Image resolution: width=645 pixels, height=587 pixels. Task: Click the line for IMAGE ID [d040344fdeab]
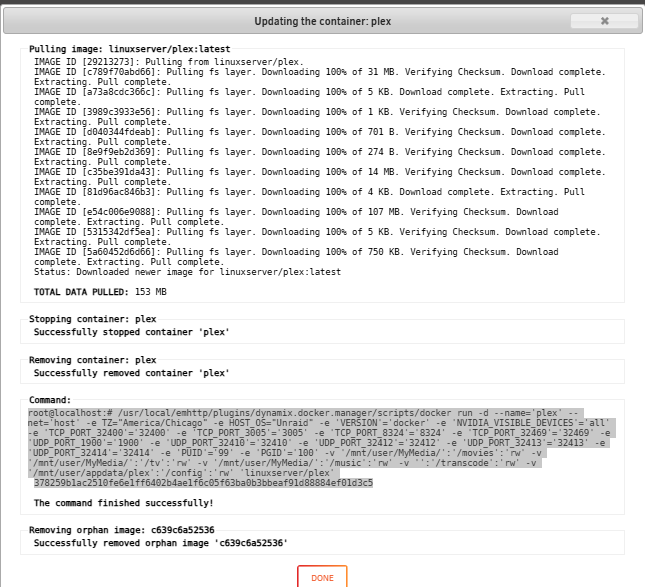(320, 137)
